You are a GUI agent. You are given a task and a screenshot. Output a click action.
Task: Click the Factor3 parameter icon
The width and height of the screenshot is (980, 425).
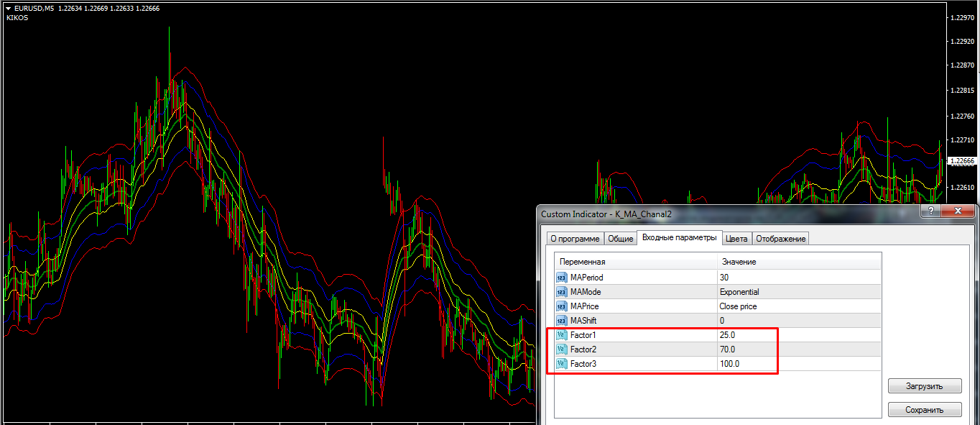coord(562,364)
